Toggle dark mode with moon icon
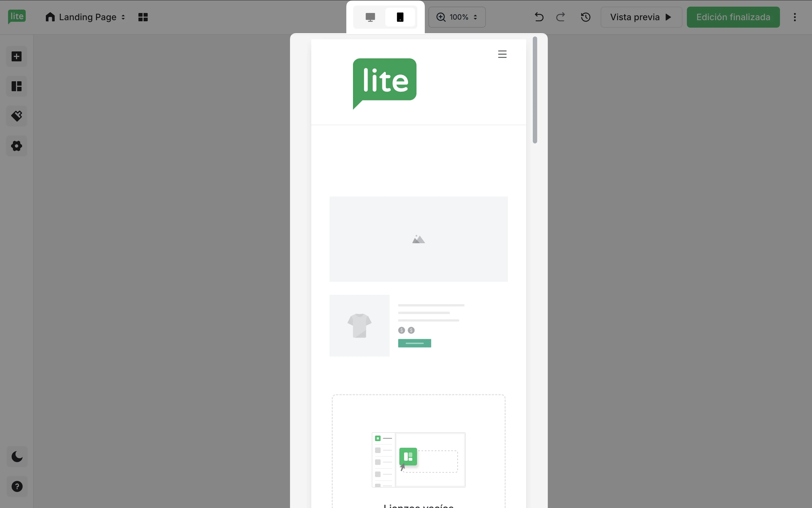812x508 pixels. pos(17,457)
